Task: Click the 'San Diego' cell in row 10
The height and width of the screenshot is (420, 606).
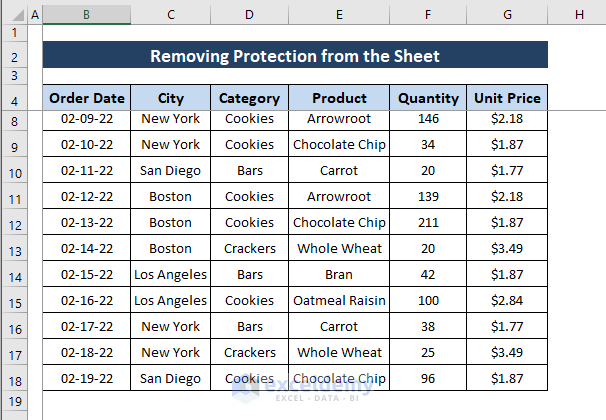Action: coord(170,171)
